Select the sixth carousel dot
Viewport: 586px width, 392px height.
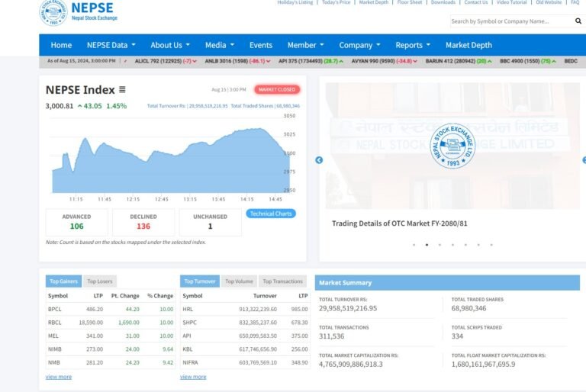point(478,245)
